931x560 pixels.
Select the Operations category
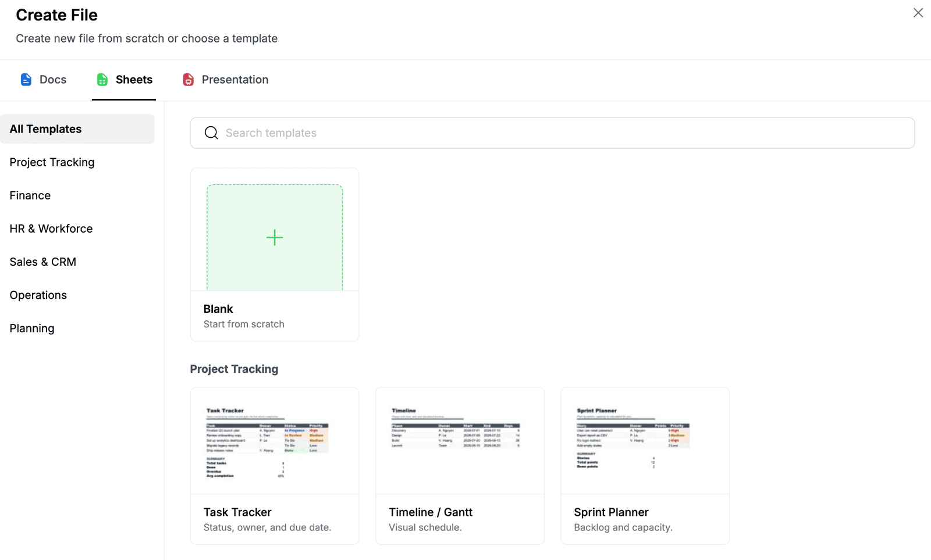(x=77, y=295)
